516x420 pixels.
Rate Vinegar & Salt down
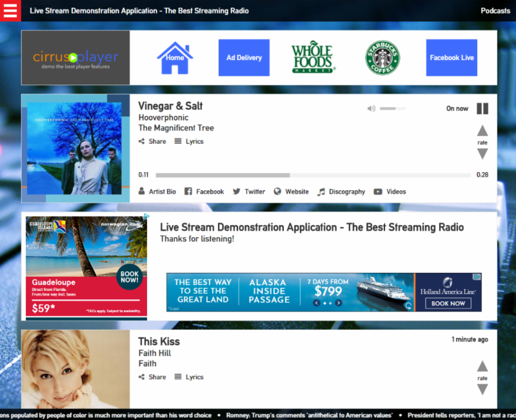pyautogui.click(x=482, y=154)
